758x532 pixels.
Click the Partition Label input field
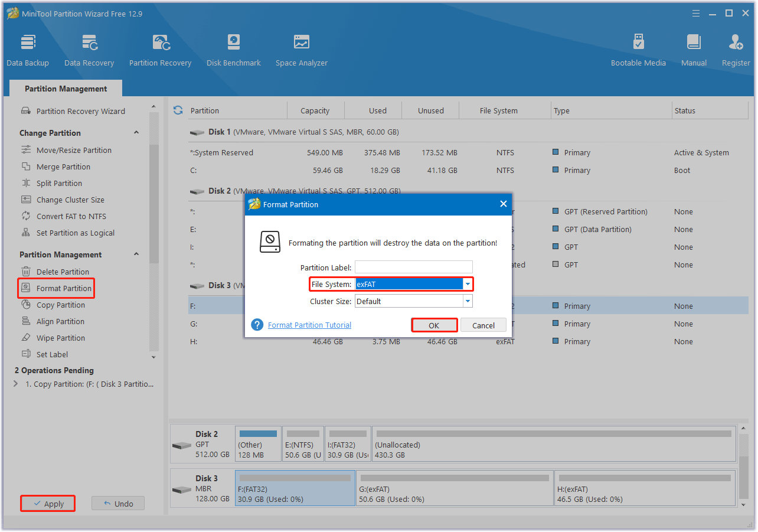pos(414,267)
